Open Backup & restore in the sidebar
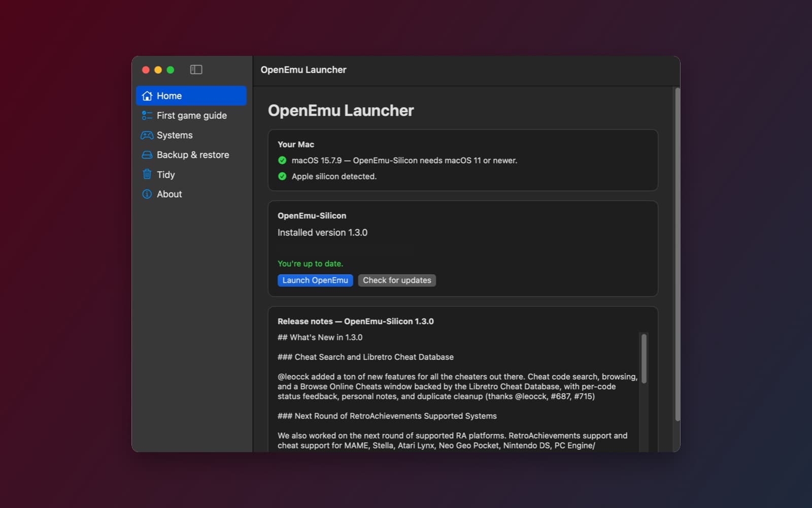812x508 pixels. pyautogui.click(x=191, y=155)
